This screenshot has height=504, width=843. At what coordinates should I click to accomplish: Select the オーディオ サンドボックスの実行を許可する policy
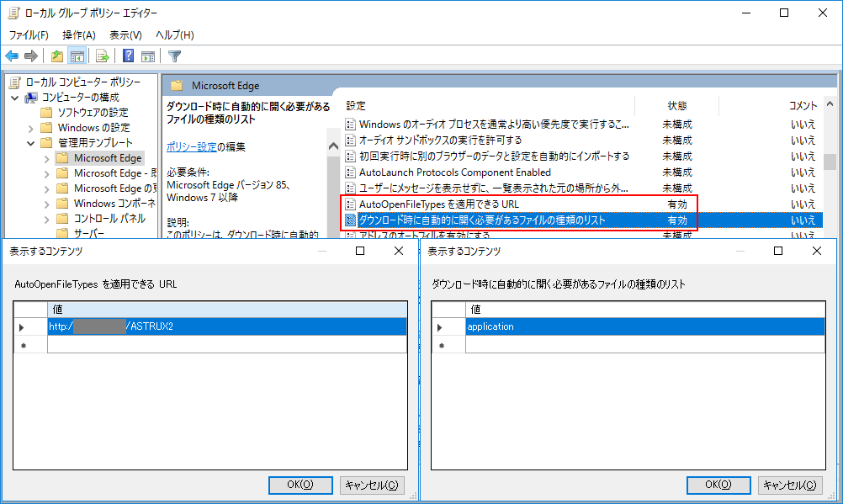440,140
